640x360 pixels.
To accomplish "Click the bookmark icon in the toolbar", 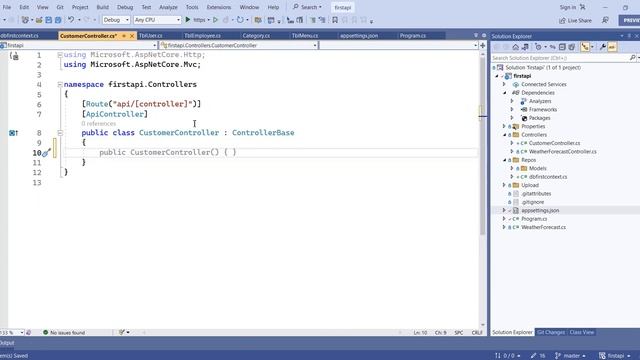I will click(x=335, y=20).
